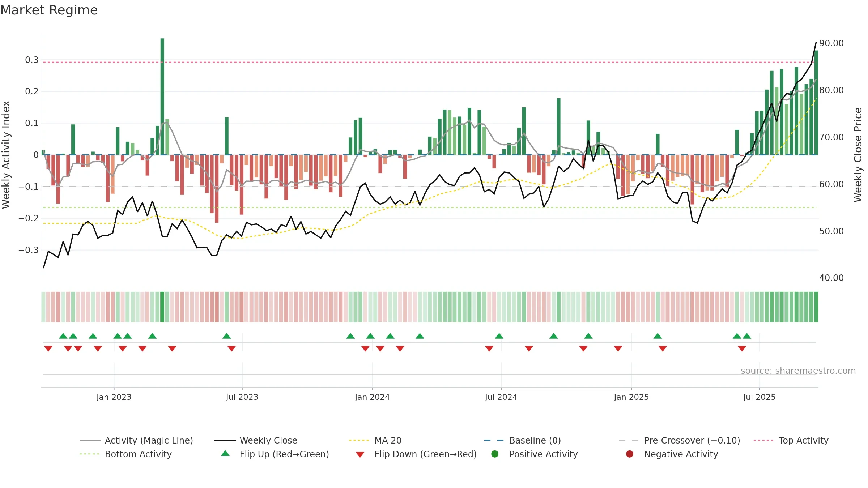Click the black Weekly Close line sample

point(225,440)
